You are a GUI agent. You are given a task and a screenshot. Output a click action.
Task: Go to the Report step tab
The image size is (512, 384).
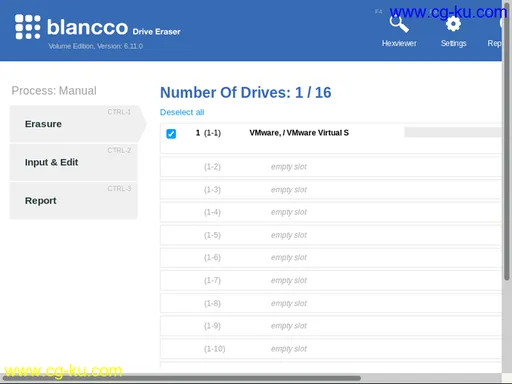tap(74, 200)
